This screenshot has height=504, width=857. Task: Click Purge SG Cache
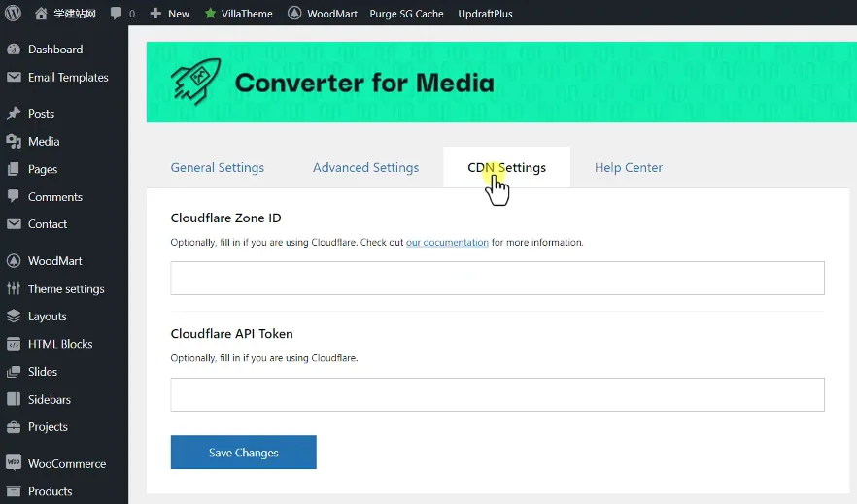click(x=406, y=14)
